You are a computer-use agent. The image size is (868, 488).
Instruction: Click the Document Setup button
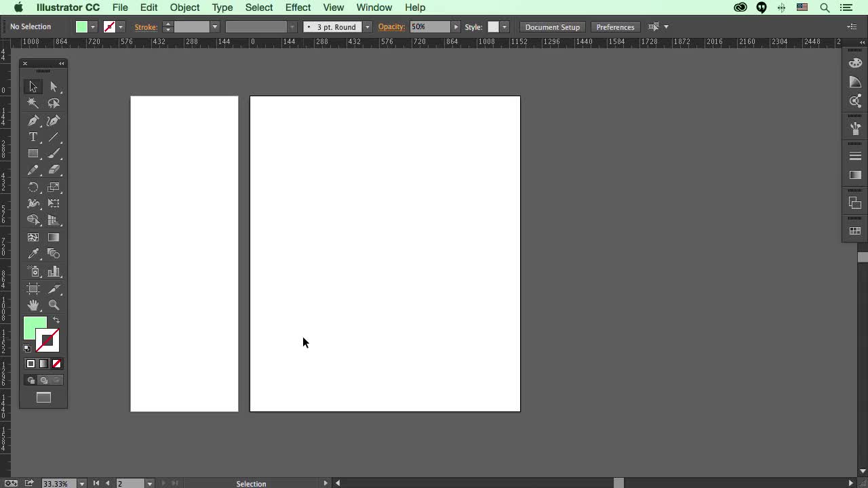pyautogui.click(x=552, y=27)
